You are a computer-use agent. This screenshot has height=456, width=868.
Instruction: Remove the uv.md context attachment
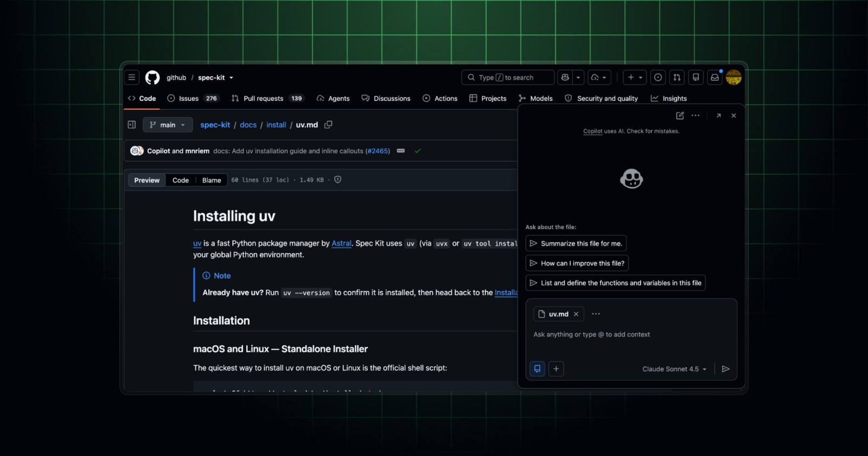pyautogui.click(x=576, y=314)
